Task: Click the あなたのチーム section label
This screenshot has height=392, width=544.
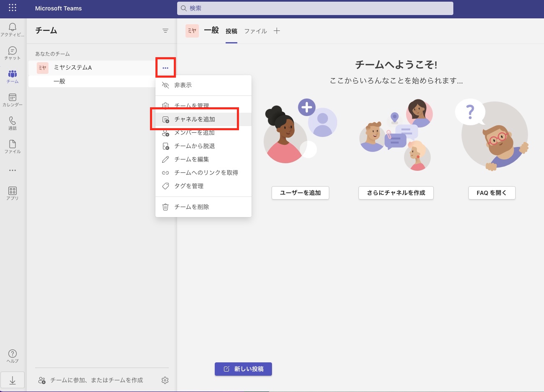Action: click(53, 54)
